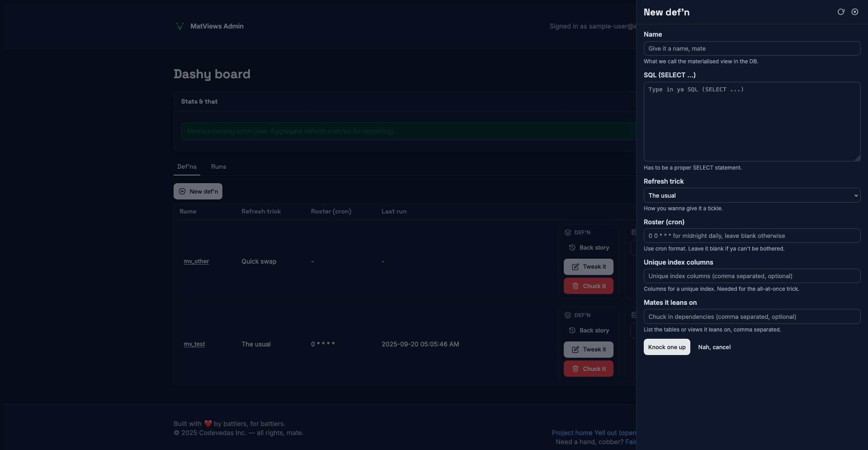Select the Def'ns tab
This screenshot has width=868, height=450.
tap(187, 167)
